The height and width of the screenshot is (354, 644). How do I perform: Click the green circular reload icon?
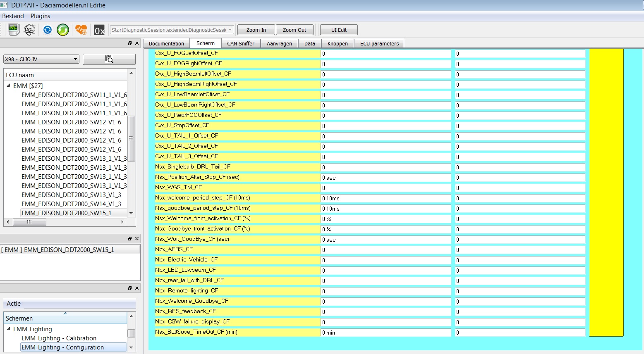tap(63, 30)
